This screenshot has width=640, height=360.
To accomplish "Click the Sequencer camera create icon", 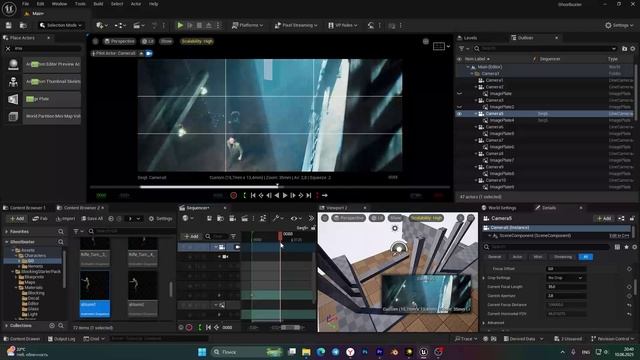I will point(232,218).
